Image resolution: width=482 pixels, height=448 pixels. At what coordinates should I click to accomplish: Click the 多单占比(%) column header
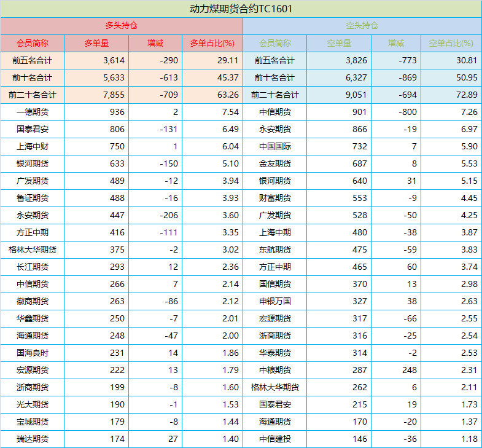click(212, 43)
